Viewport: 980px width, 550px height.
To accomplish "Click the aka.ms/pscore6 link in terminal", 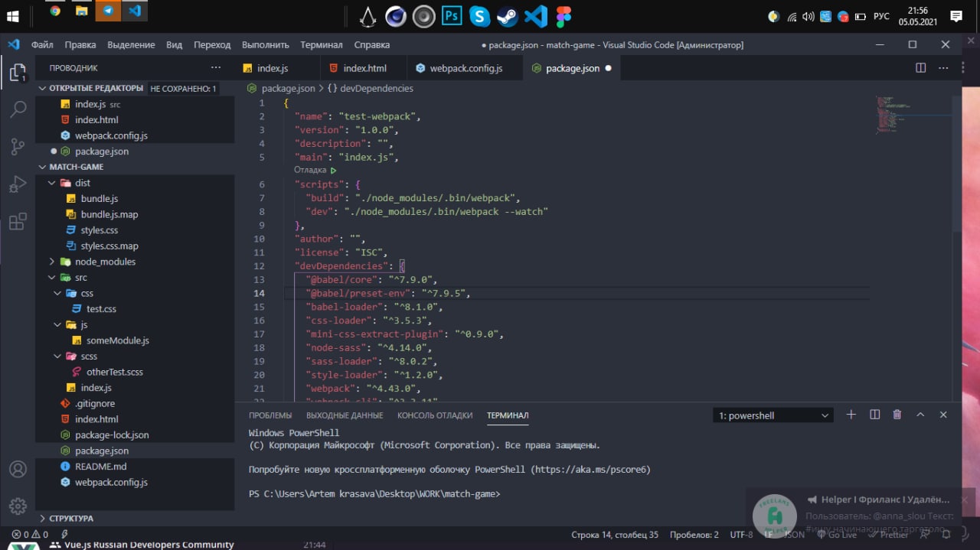I will click(591, 469).
